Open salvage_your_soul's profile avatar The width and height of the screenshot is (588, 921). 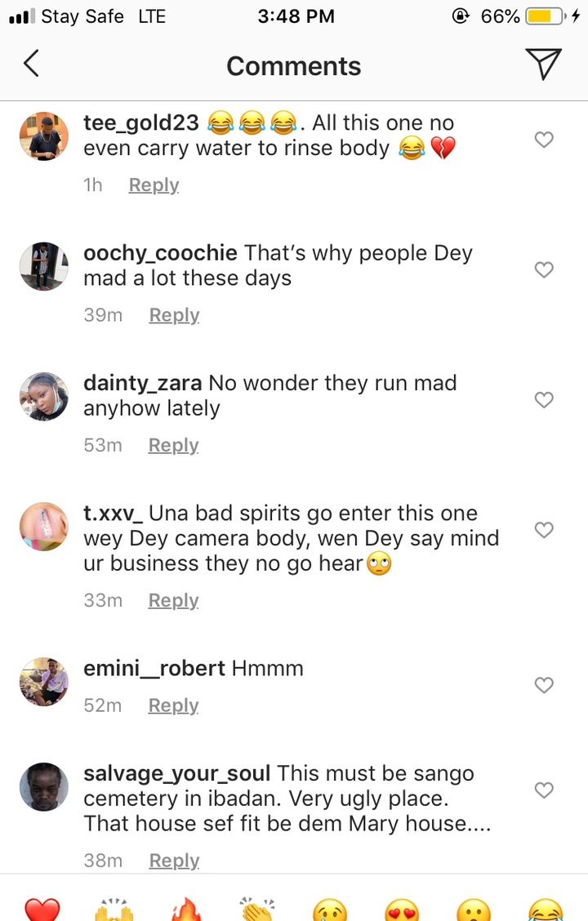(44, 787)
